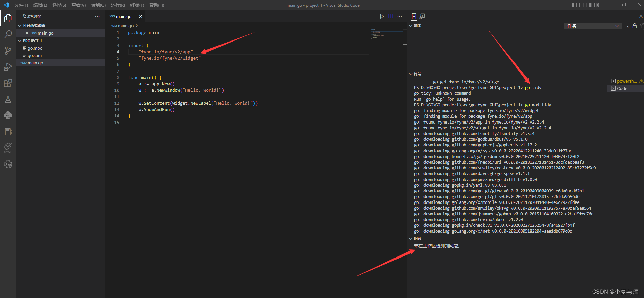Close the side panel with X
Image resolution: width=644 pixels, height=298 pixels.
(641, 16)
